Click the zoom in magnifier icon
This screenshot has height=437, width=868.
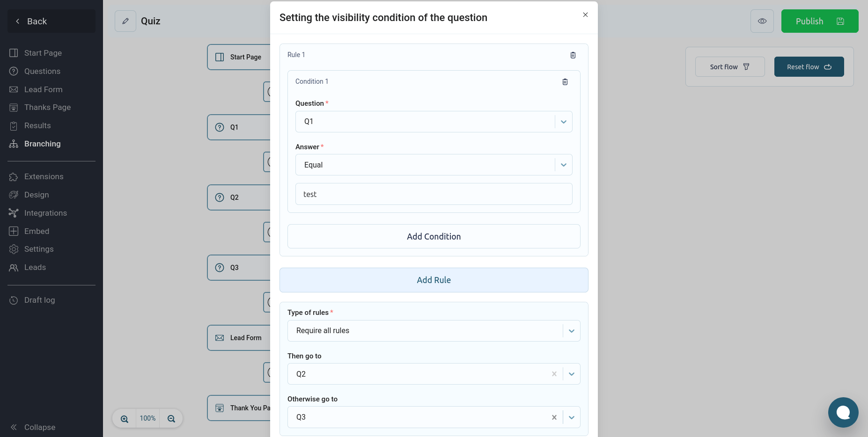pyautogui.click(x=125, y=419)
